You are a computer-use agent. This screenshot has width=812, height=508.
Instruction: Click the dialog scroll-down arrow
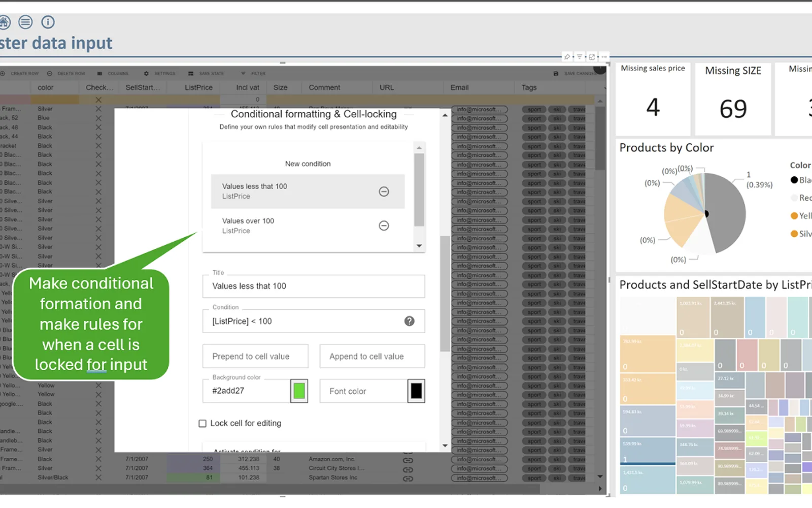445,446
